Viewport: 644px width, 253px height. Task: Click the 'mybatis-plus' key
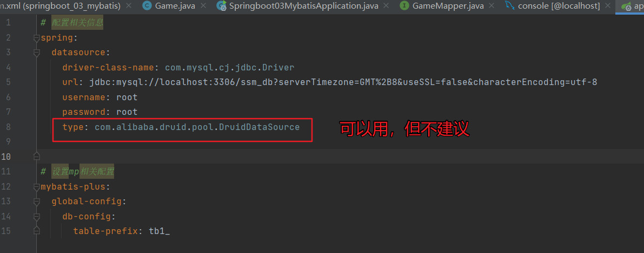[x=73, y=186]
